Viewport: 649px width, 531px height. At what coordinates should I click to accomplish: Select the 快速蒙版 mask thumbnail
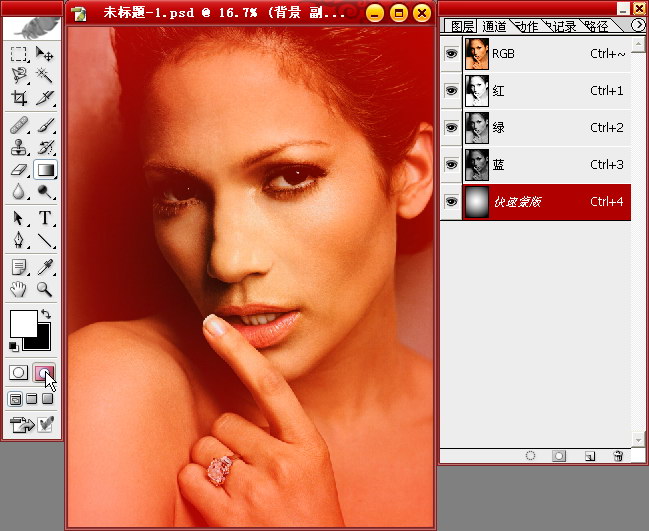pyautogui.click(x=477, y=202)
